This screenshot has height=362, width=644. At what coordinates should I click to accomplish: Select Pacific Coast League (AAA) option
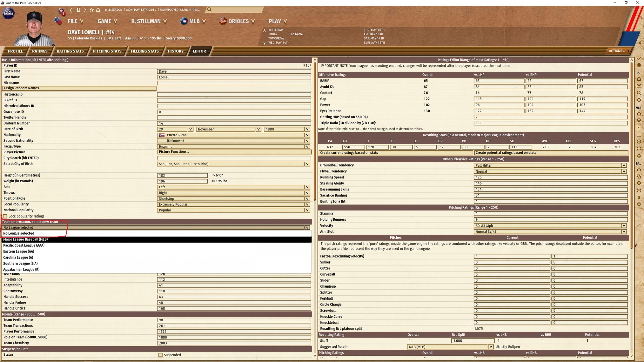[x=157, y=245]
